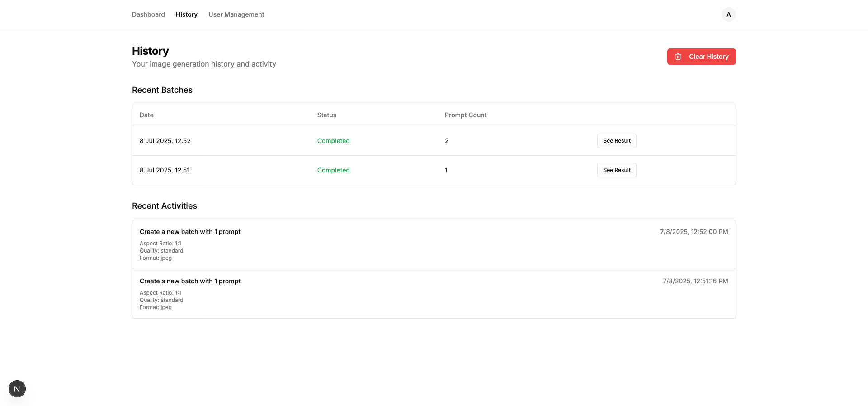This screenshot has height=406, width=868.
Task: Go to the User Management tab
Action: pyautogui.click(x=236, y=14)
